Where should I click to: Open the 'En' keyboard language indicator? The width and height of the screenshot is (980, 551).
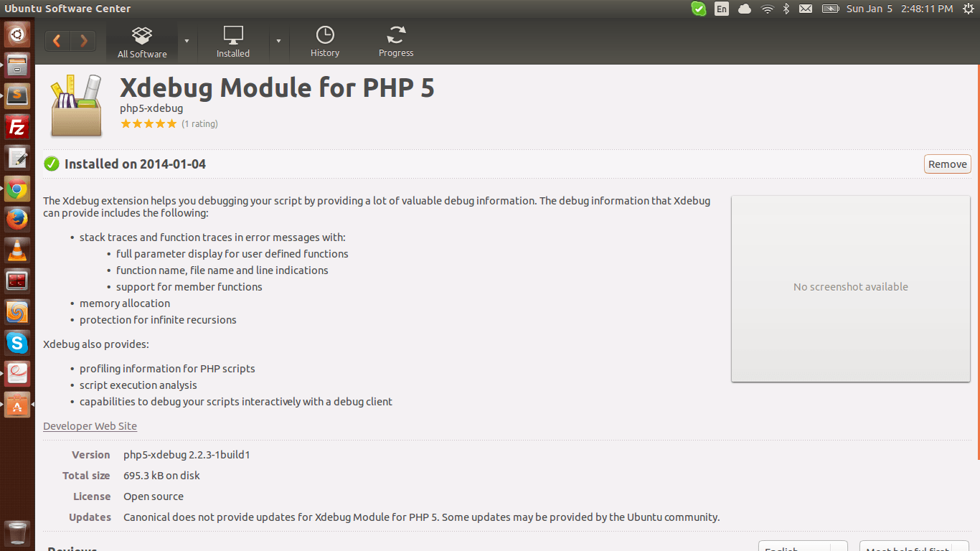[x=722, y=9]
